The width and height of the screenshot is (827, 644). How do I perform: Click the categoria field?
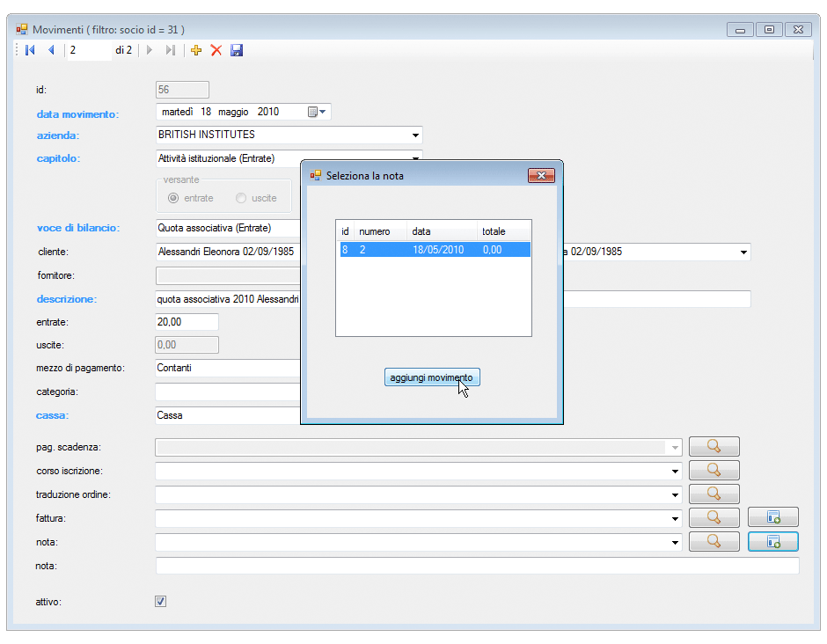(x=228, y=392)
